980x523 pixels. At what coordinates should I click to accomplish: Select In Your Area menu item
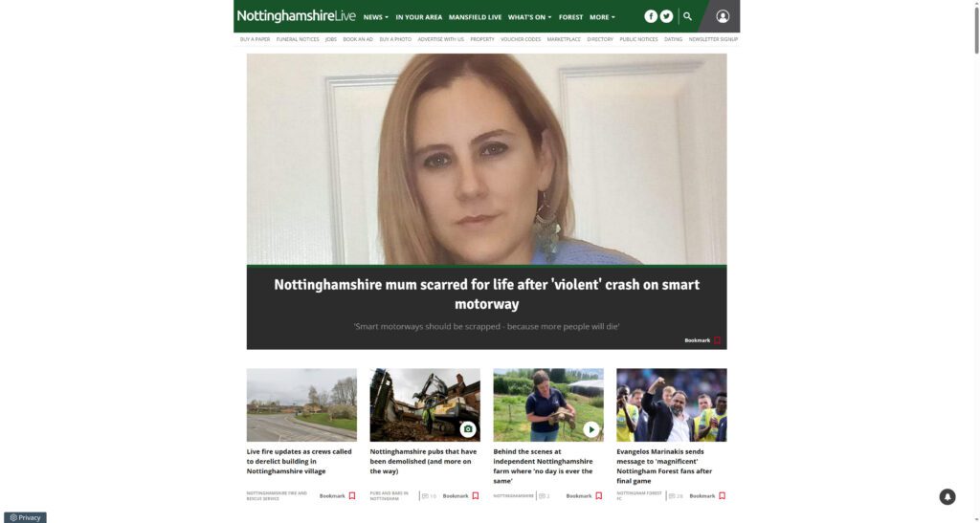[x=419, y=17]
